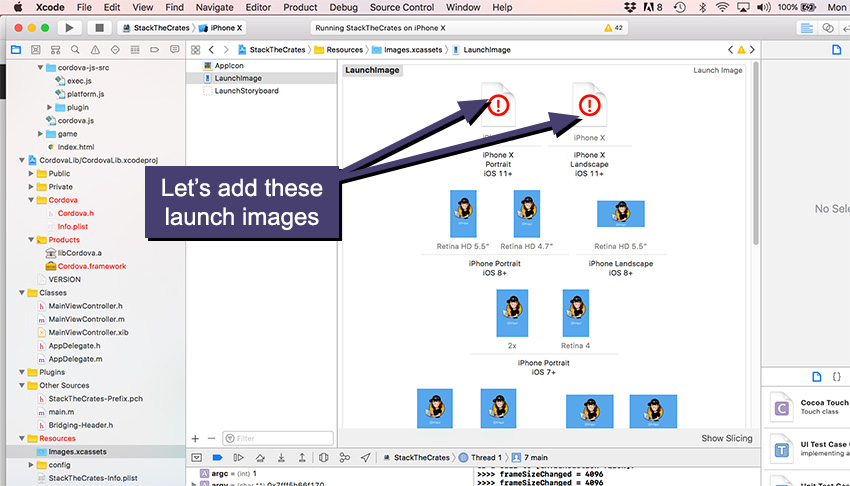Hide the debug area toggle button

pos(197,458)
